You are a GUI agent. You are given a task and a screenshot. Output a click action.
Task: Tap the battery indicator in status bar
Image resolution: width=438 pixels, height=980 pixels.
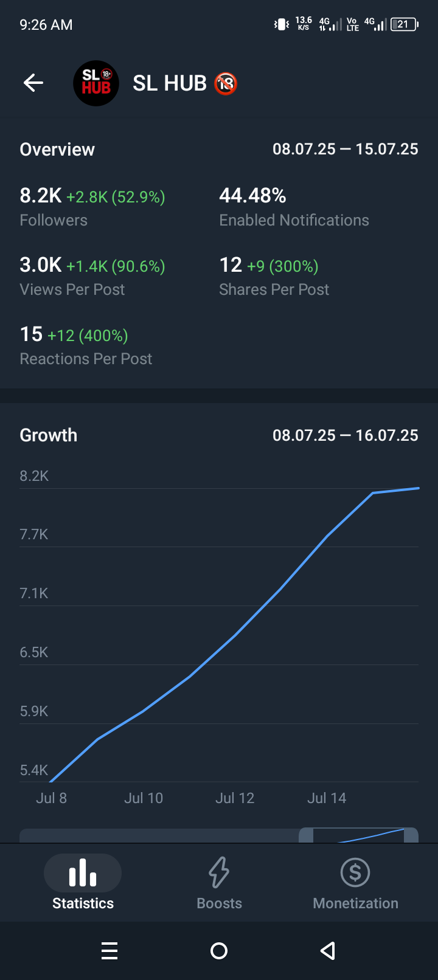404,24
